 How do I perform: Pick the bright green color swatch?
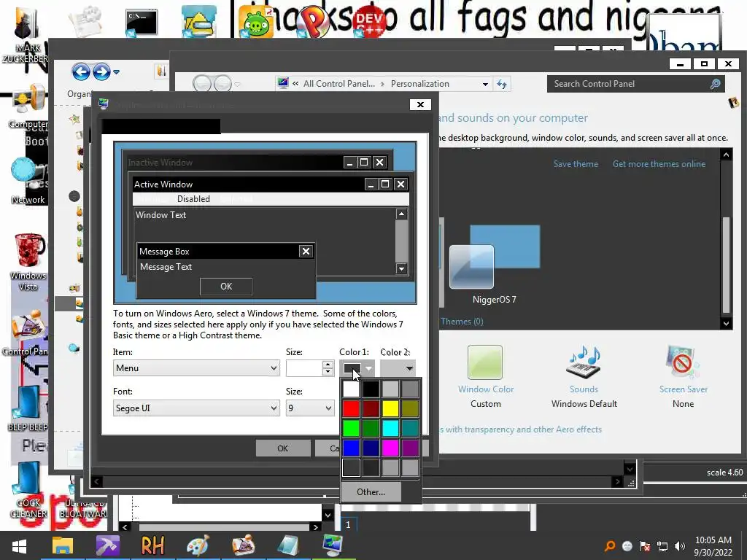[x=351, y=428]
